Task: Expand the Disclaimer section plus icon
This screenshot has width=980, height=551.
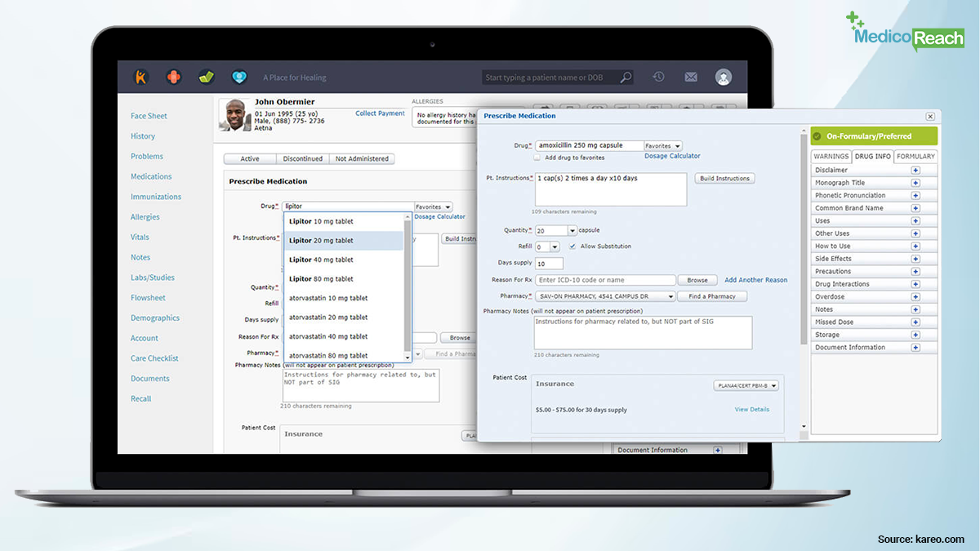Action: [x=915, y=171]
